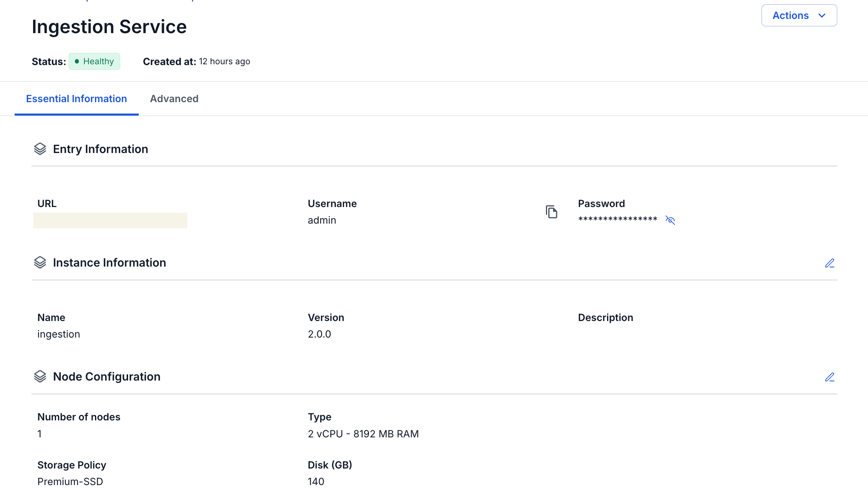
Task: Reveal password using crossed-eye icon
Action: coord(670,220)
